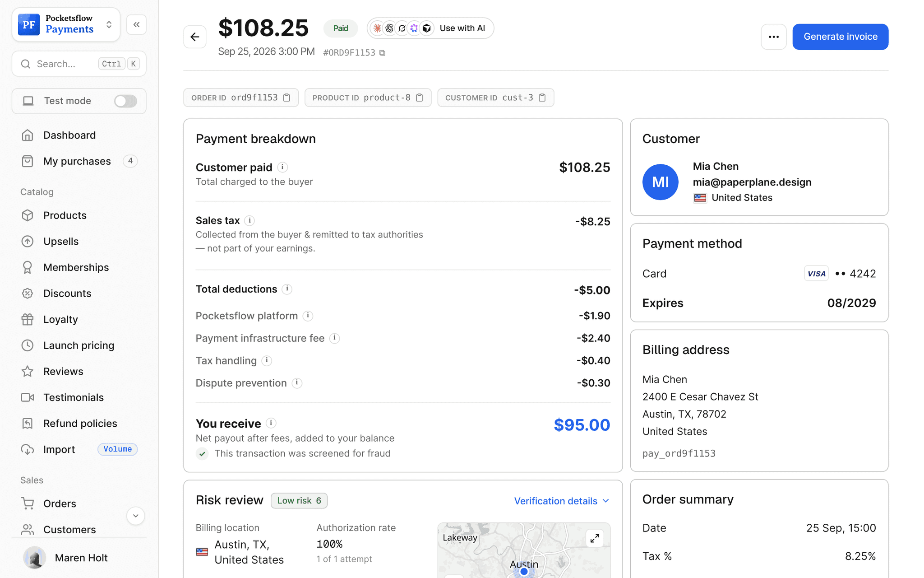Click the 08/2029 expiry value
The image size is (924, 578).
[x=851, y=303]
